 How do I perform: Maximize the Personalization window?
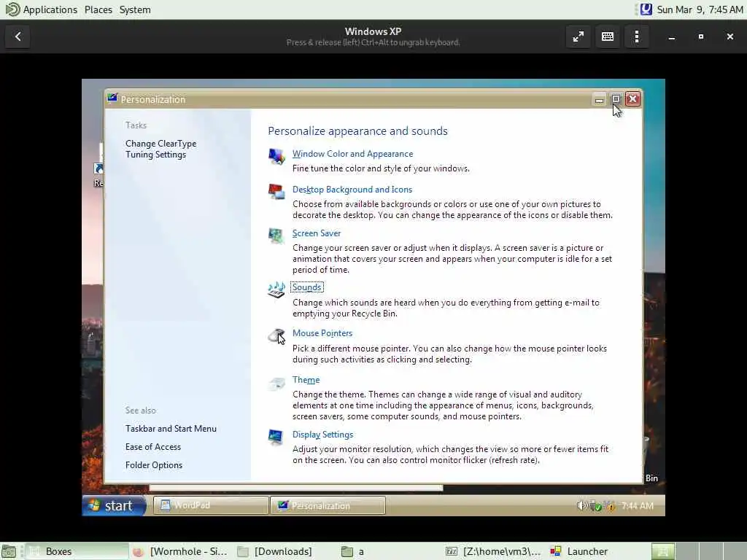[x=616, y=99]
